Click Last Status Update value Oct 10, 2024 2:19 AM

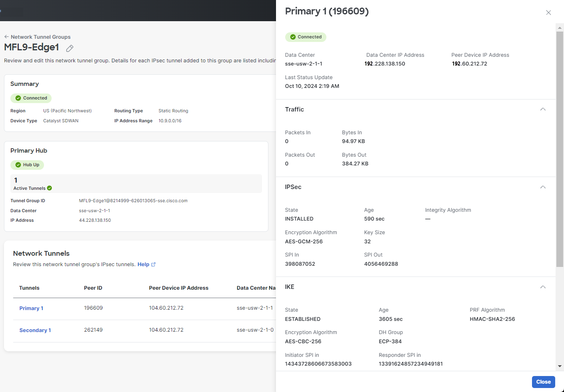312,86
